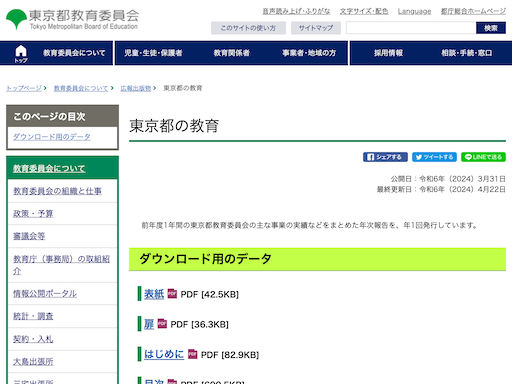
Task: Open 教育関係者 main menu
Action: pos(231,53)
